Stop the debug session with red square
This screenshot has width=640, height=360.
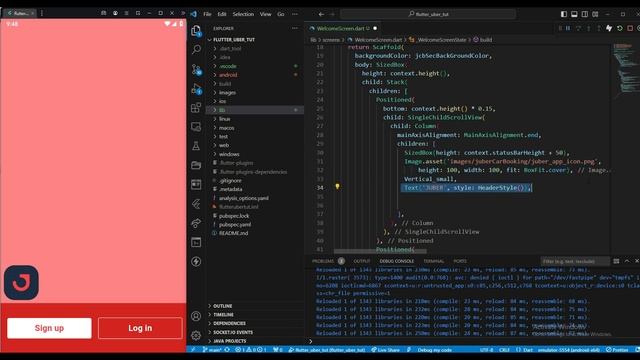(x=630, y=28)
